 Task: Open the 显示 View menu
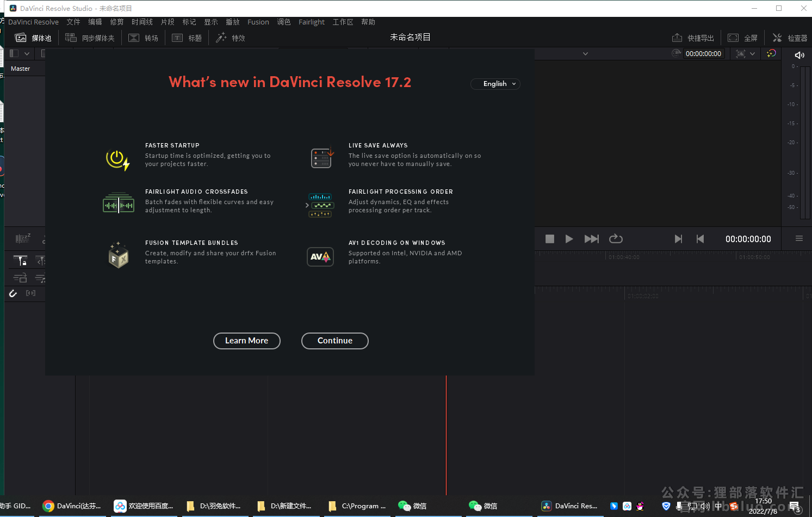point(211,22)
